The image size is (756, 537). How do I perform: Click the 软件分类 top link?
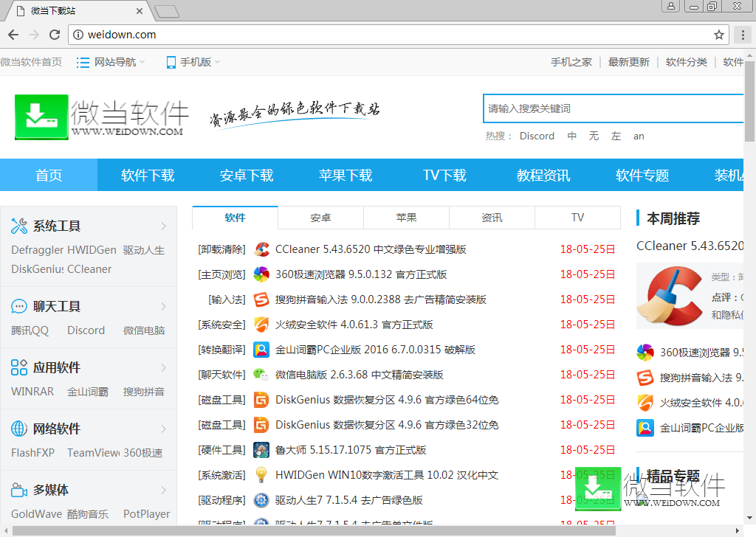click(x=686, y=62)
